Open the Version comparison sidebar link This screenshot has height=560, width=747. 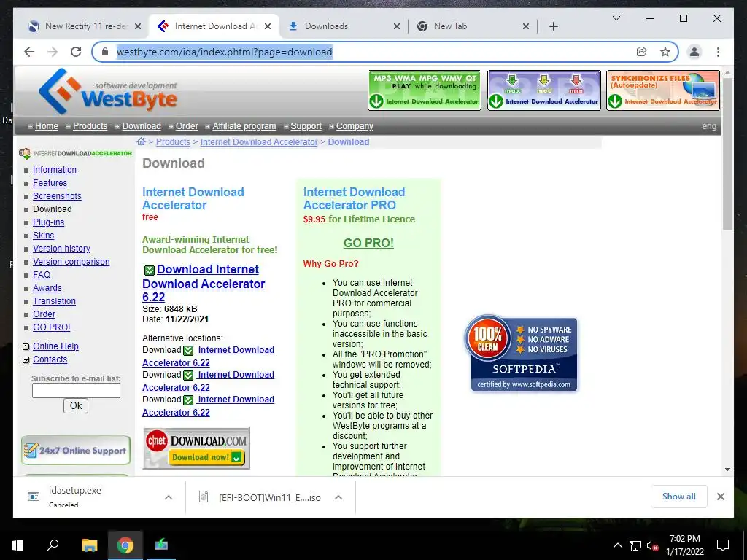[x=71, y=262]
